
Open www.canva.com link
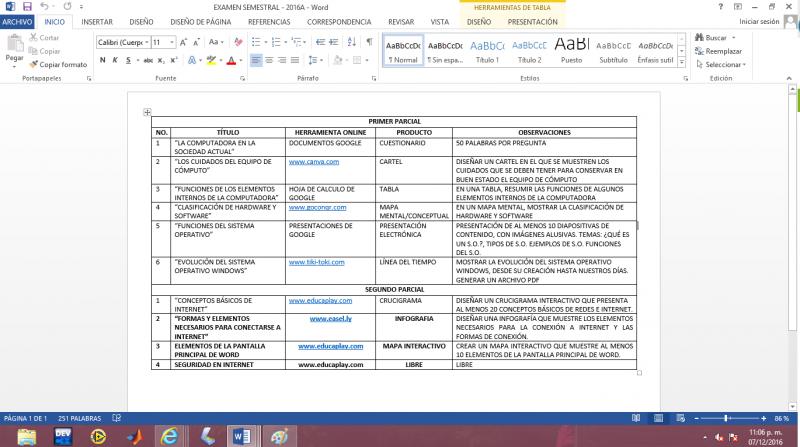click(x=314, y=162)
